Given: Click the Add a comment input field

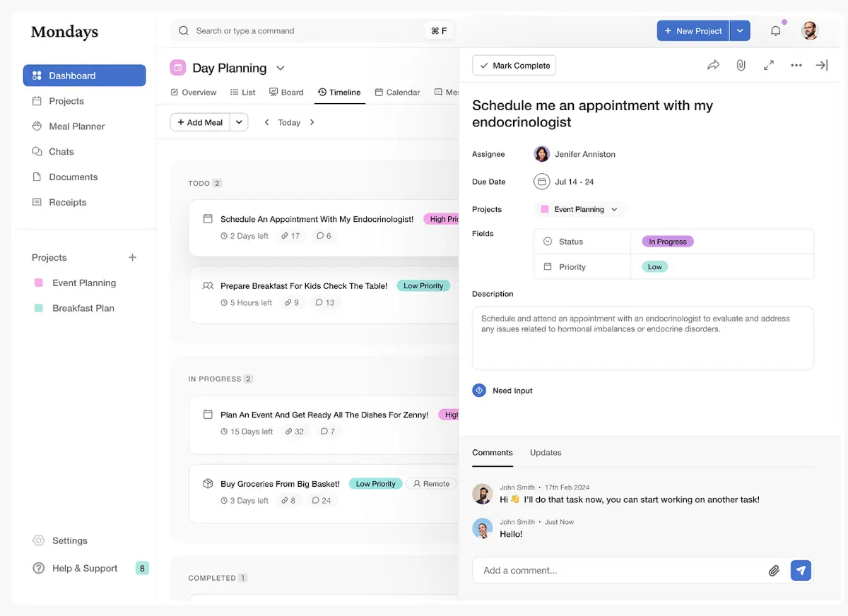Looking at the screenshot, I should [x=622, y=570].
